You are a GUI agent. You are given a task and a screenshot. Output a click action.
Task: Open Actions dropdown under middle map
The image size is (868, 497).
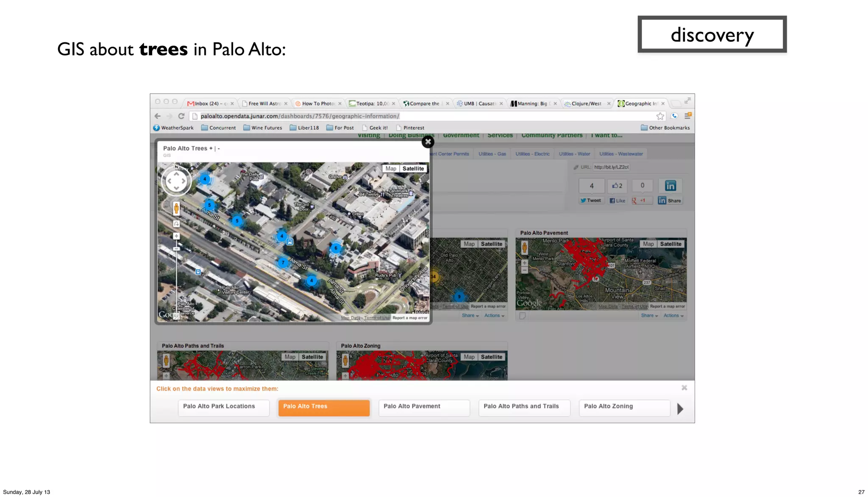pos(494,316)
